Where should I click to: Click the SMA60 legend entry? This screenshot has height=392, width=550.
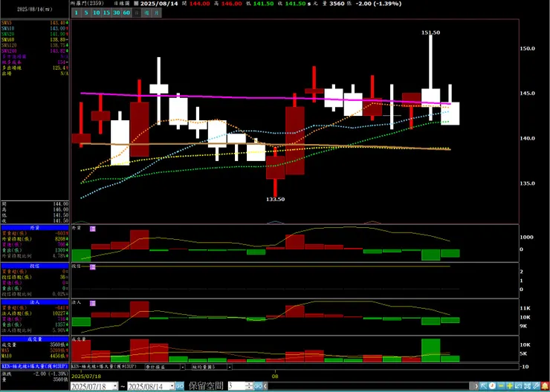tap(35, 39)
